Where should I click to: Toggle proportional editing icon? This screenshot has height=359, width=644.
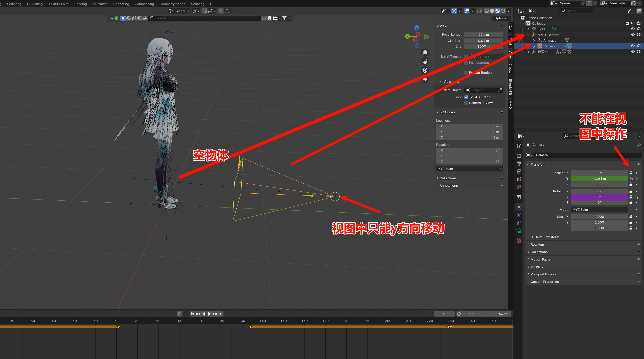point(221,11)
